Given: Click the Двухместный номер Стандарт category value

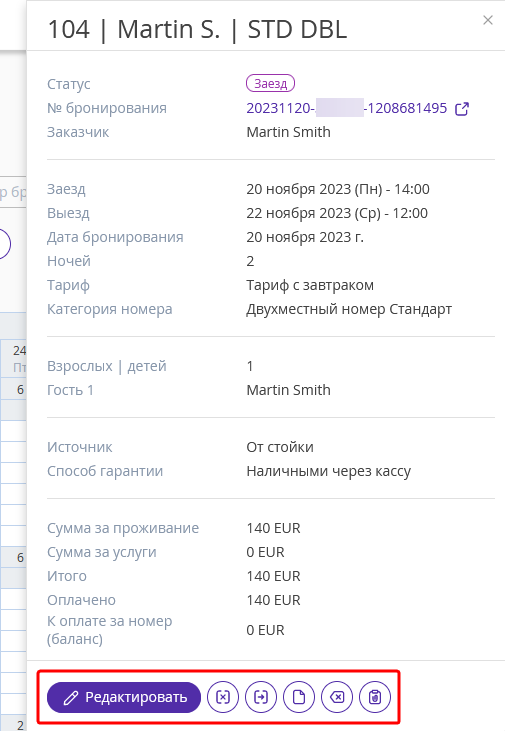Looking at the screenshot, I should pyautogui.click(x=349, y=309).
